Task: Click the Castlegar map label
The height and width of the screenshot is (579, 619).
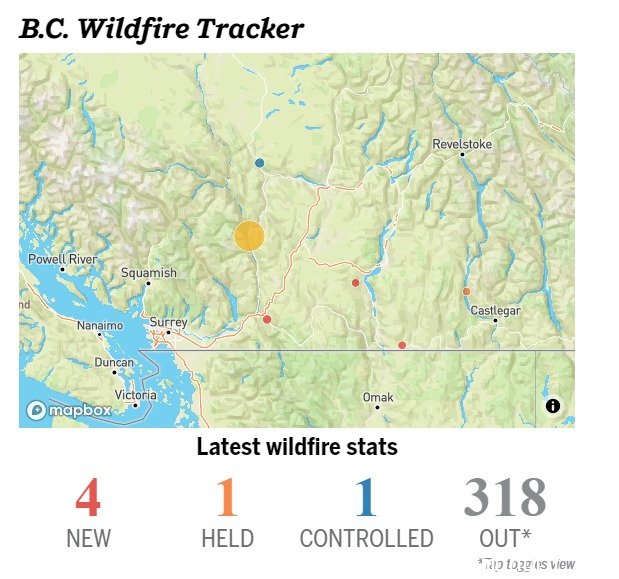Action: point(495,311)
